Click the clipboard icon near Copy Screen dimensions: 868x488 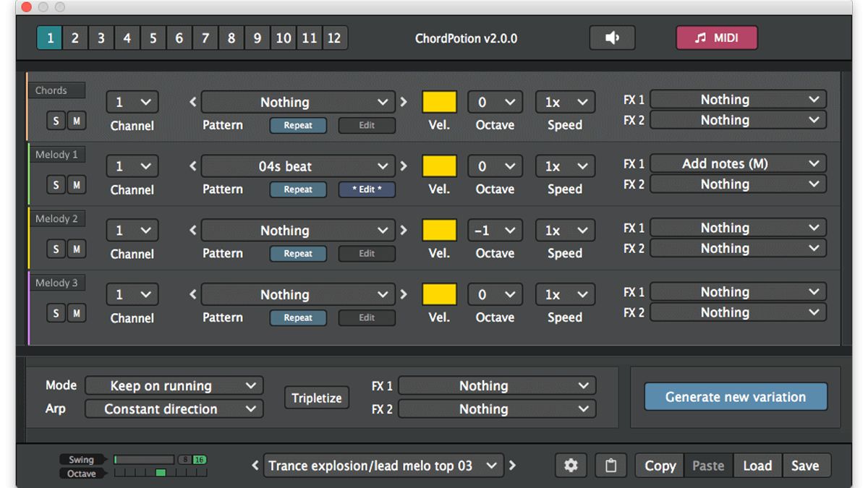coord(610,466)
